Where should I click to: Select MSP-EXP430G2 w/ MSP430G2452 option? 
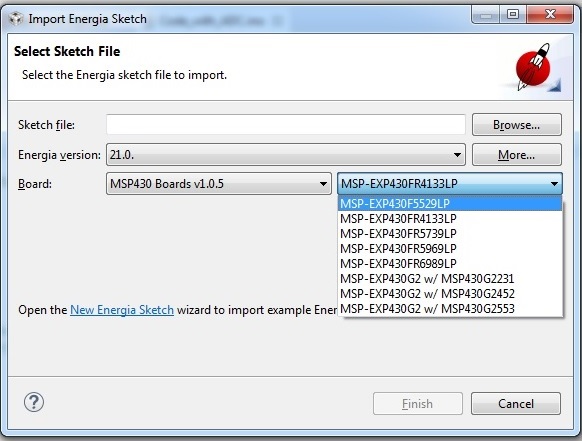(450, 294)
